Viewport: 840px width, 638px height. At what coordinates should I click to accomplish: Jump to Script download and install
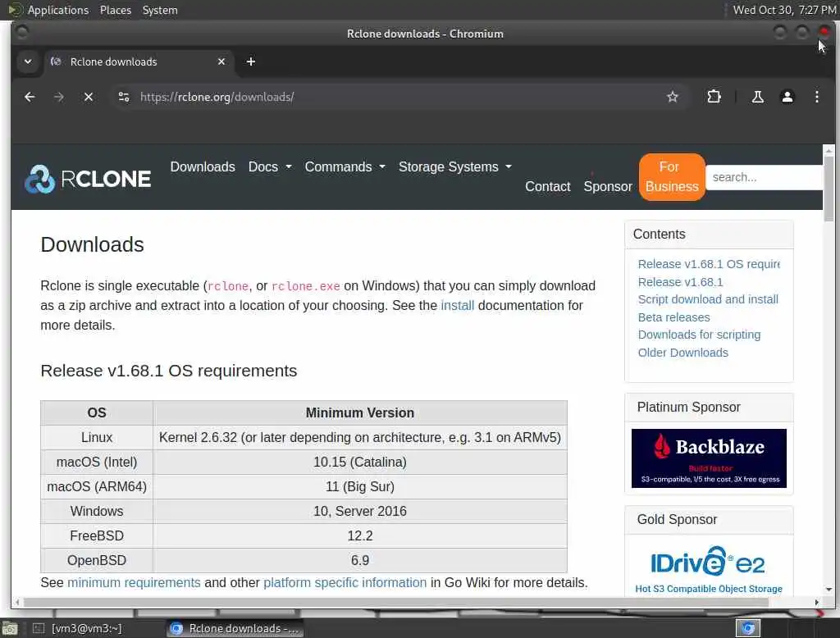708,299
